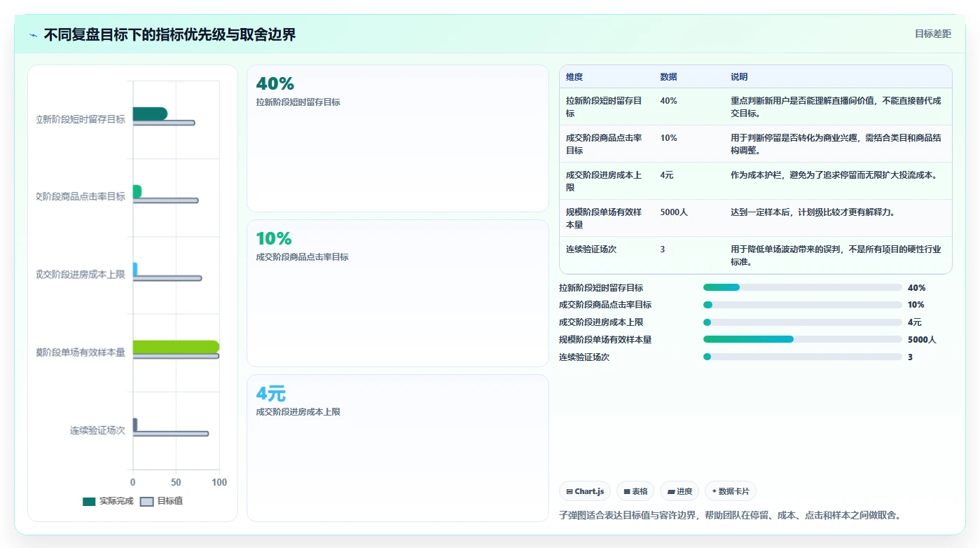Click the header icon beside the title

point(34,35)
